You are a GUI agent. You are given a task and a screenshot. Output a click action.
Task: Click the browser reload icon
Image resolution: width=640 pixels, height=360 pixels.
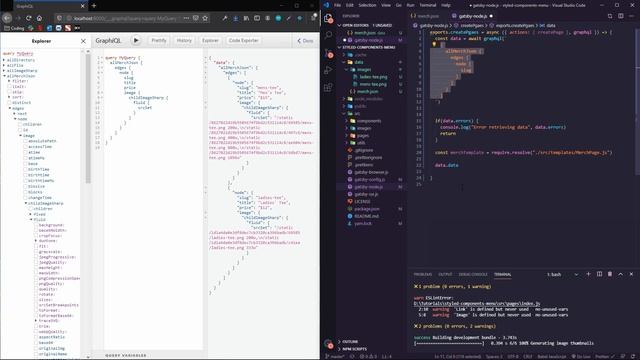click(29, 18)
